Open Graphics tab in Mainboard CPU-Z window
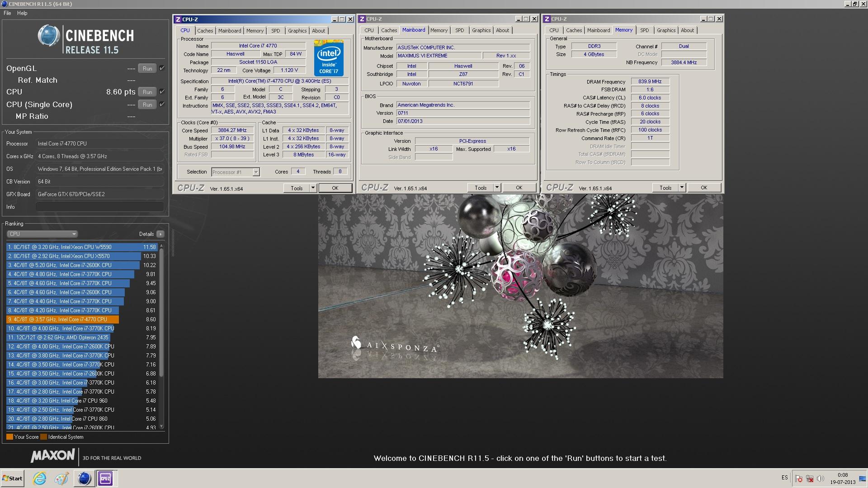 [481, 30]
